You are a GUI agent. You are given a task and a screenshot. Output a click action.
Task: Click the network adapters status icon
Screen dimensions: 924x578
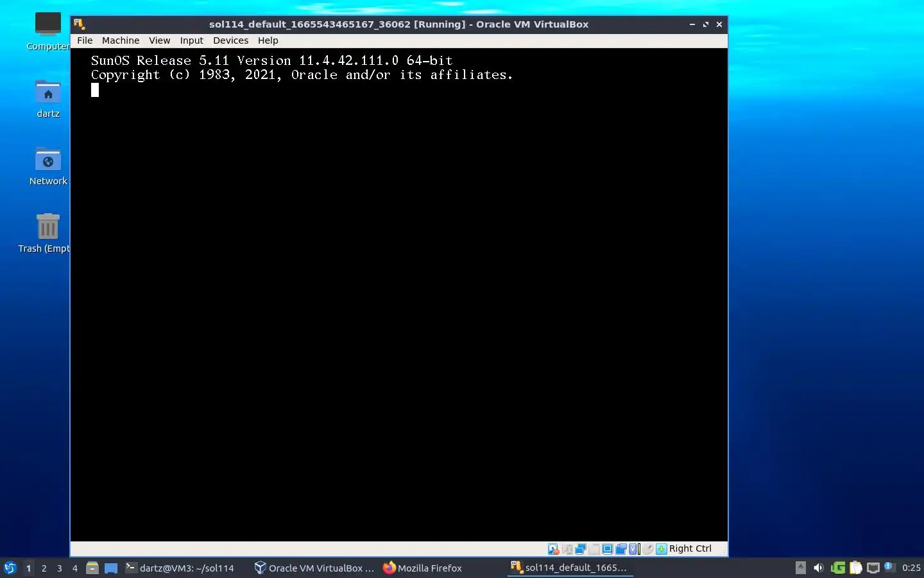(x=581, y=549)
